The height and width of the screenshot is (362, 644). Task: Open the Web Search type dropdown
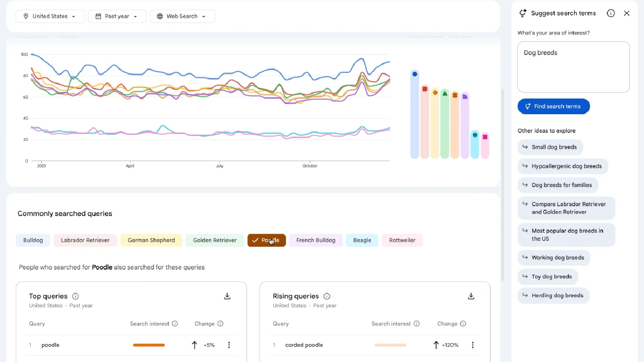(182, 16)
